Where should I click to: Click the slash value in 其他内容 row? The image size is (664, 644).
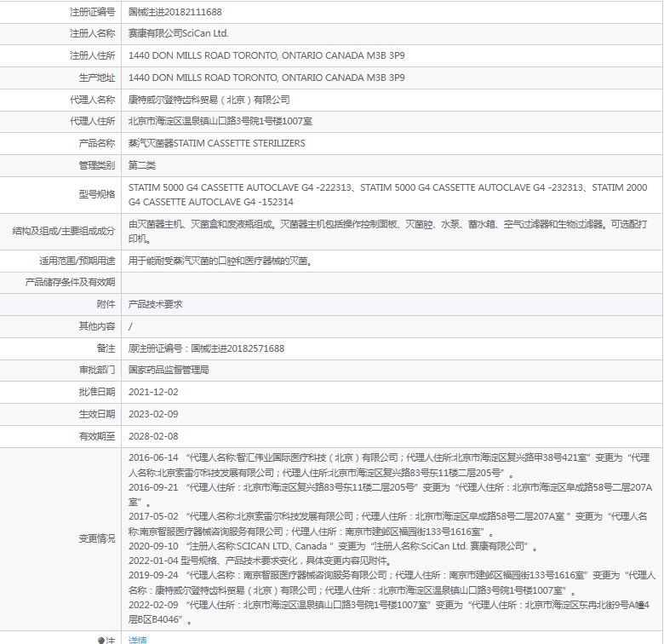tap(130, 326)
